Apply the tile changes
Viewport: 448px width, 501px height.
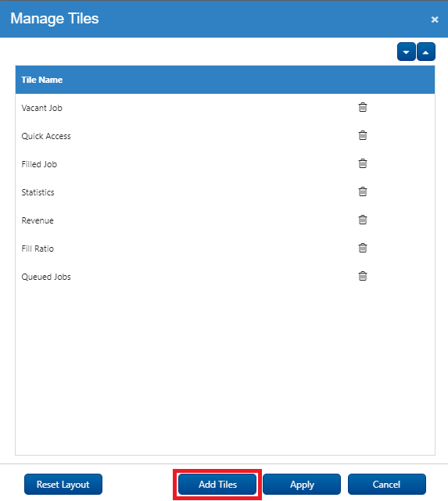point(302,485)
